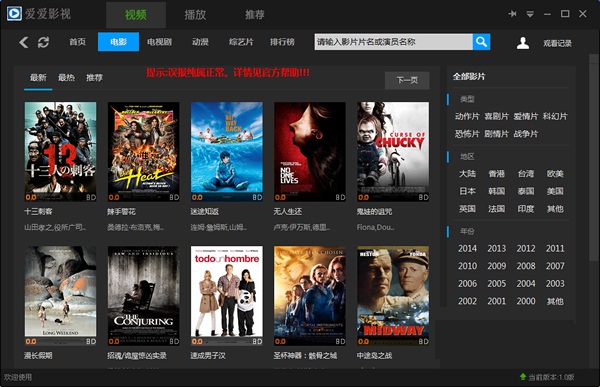
Task: Click the refresh icon
Action: pyautogui.click(x=43, y=42)
